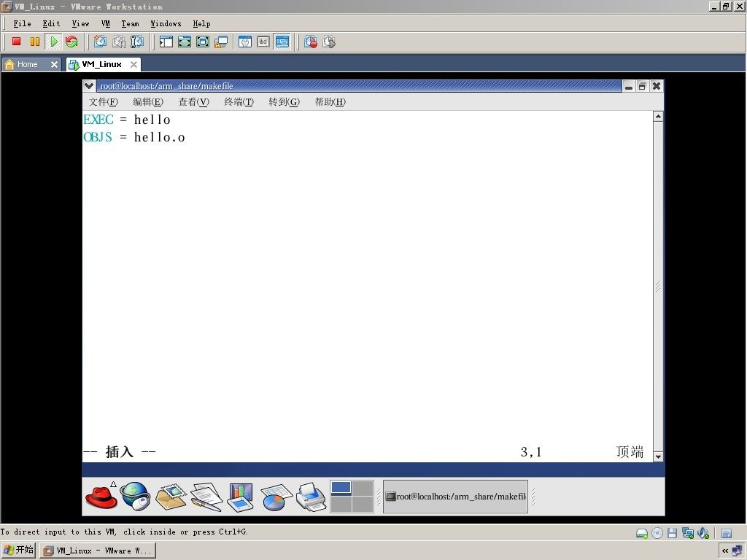Open the terminal 查看(V) menu

194,101
